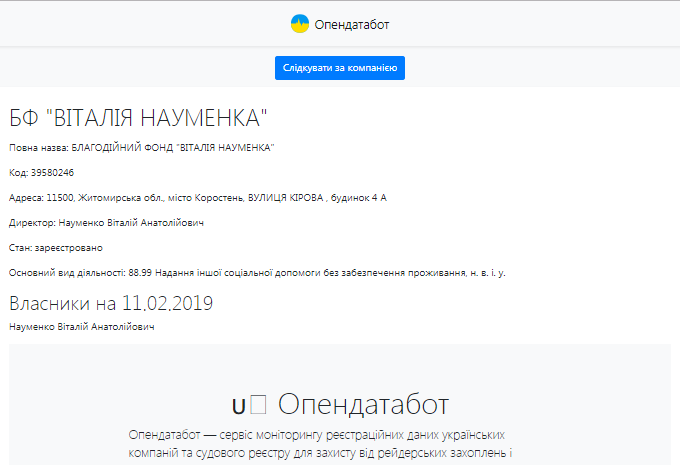Click the bold U icon in banner
Image resolution: width=680 pixels, height=465 pixels.
click(238, 406)
